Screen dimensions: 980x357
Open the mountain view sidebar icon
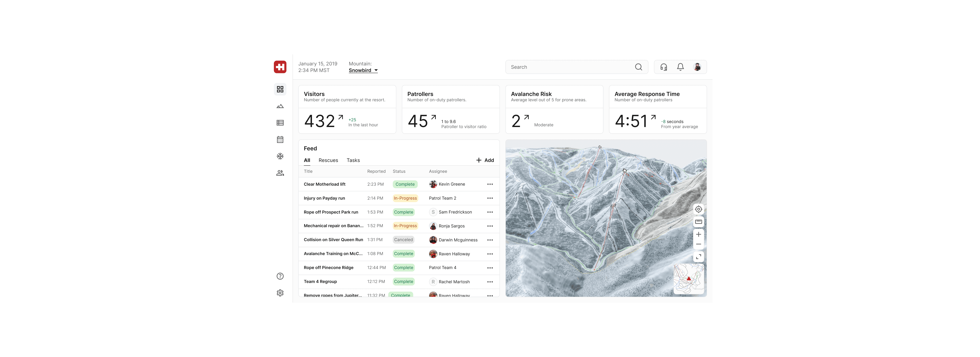click(x=280, y=106)
